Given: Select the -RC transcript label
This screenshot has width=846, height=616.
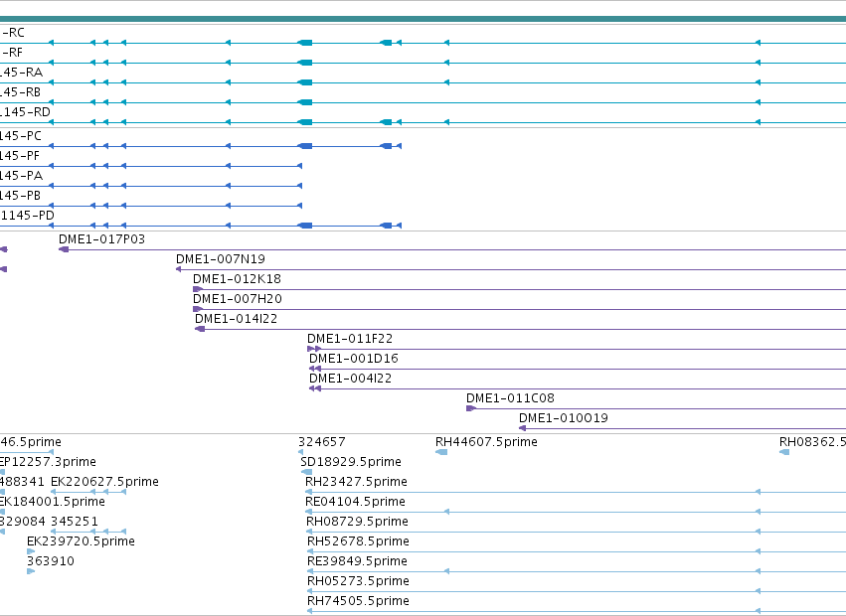Looking at the screenshot, I should click(13, 33).
